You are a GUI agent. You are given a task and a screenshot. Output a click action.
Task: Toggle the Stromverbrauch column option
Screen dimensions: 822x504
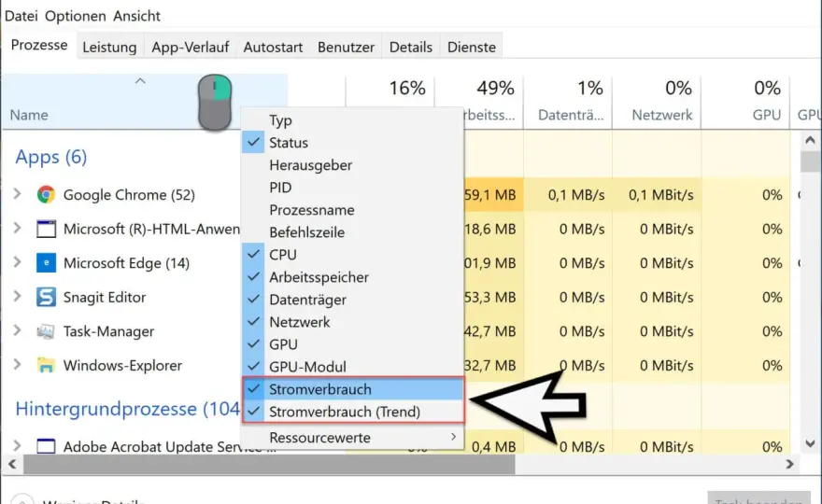[352, 389]
